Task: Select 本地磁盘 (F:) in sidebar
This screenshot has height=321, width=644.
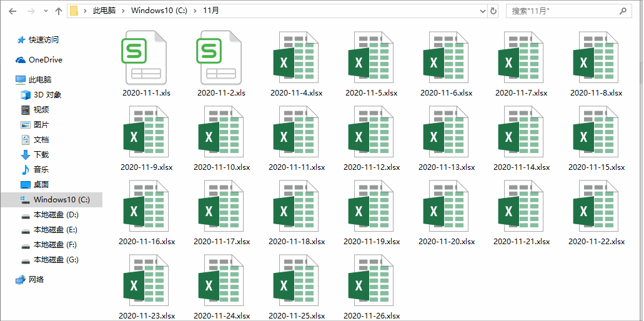Action: click(x=49, y=245)
